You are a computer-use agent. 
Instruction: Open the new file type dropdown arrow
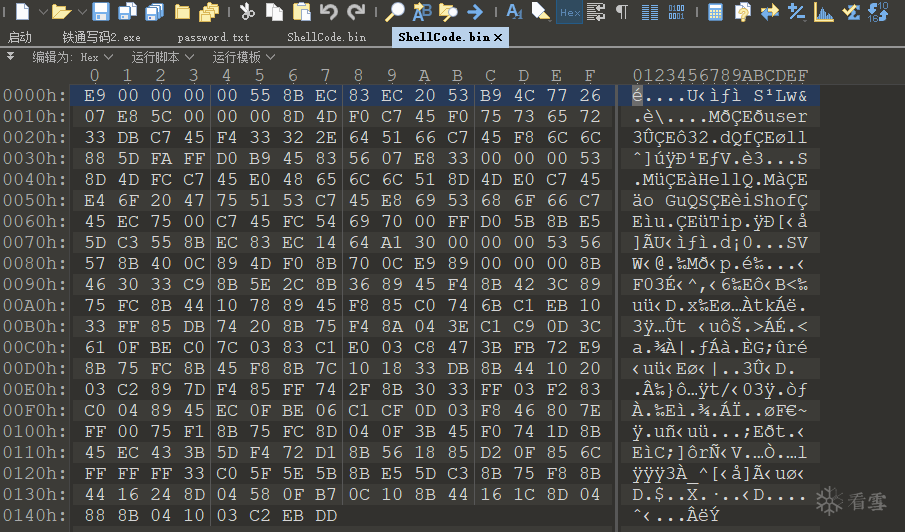point(43,12)
